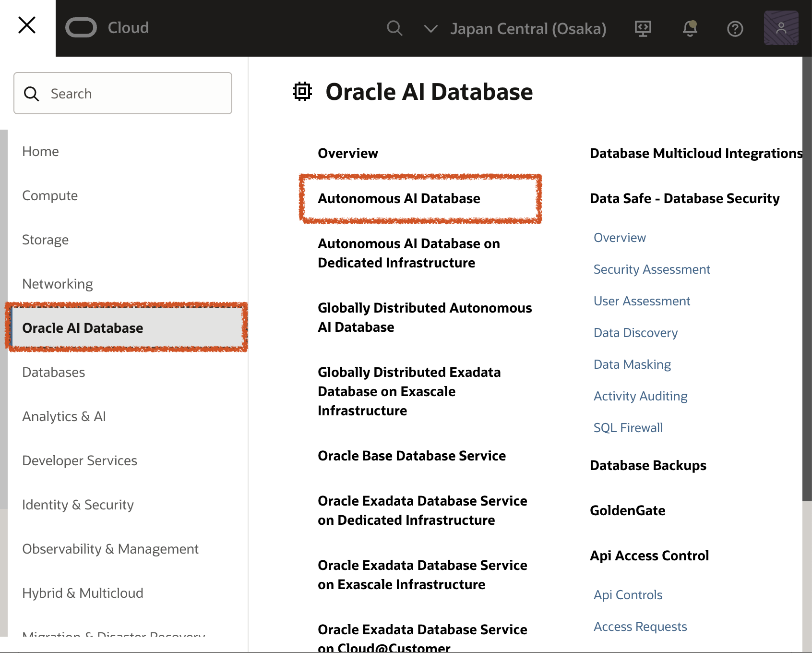Select Analytics & AI
Viewport: 812px width, 653px height.
tap(64, 416)
